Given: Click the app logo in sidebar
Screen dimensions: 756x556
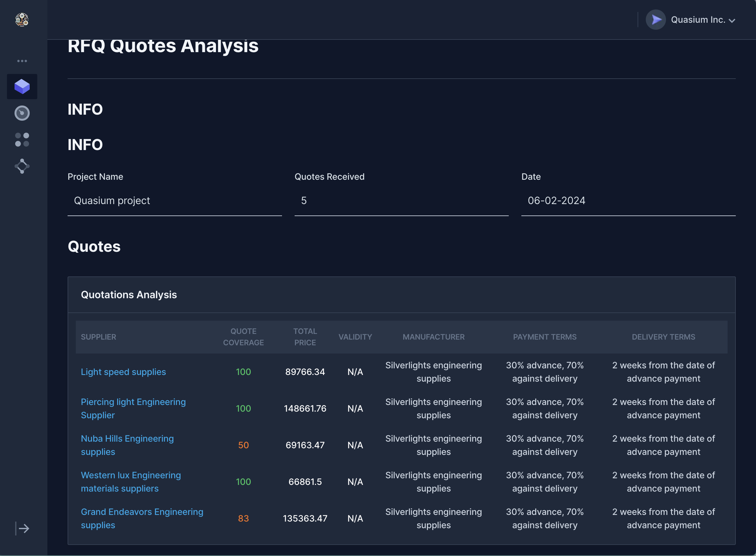Looking at the screenshot, I should tap(22, 20).
